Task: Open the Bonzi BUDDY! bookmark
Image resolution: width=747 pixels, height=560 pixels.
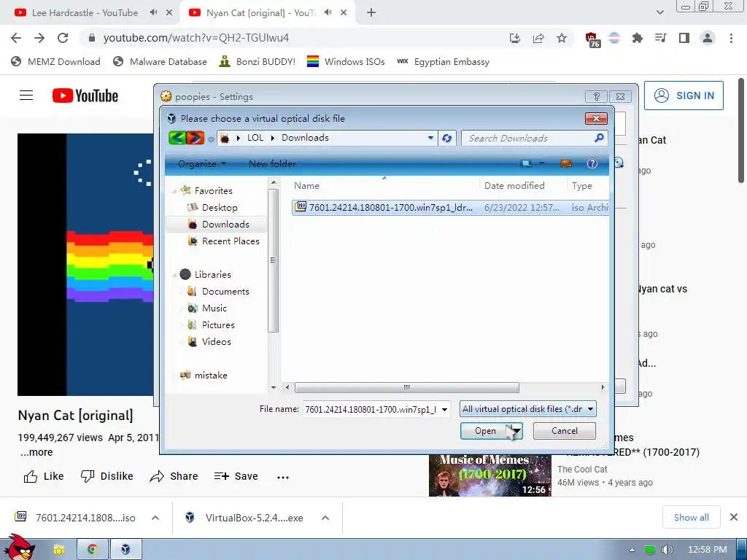Action: [x=258, y=62]
